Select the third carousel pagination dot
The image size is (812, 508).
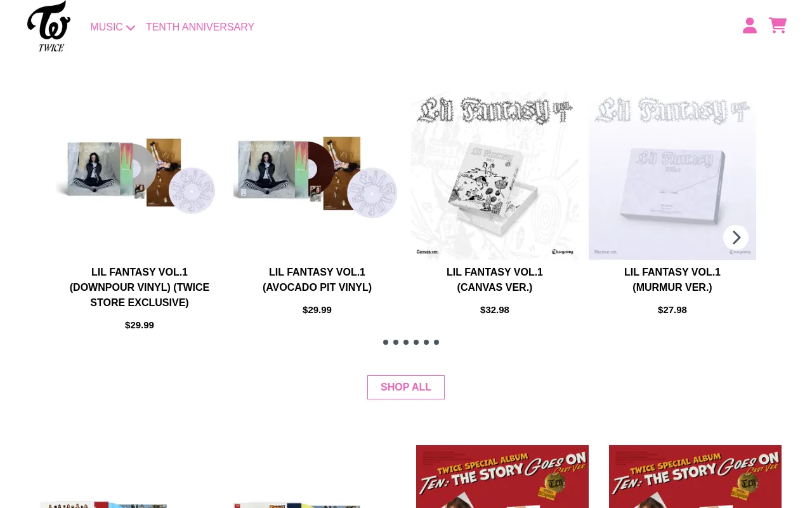(406, 342)
